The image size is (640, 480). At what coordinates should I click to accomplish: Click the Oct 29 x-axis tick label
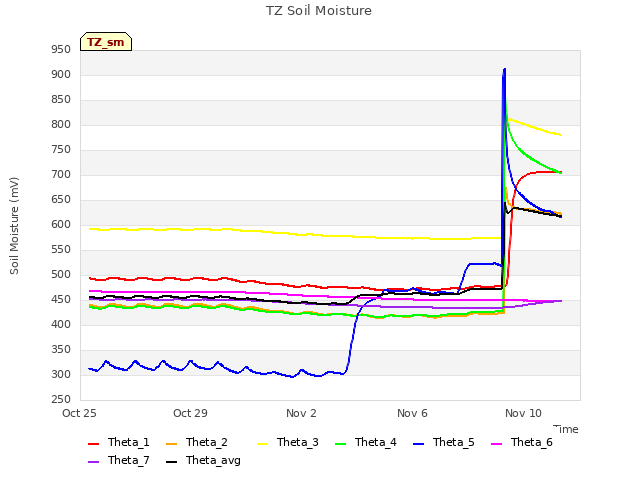tap(190, 413)
